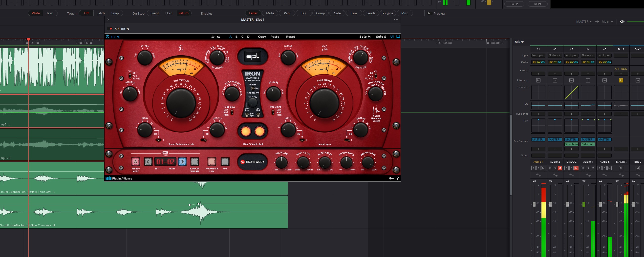Click the automation curve icon under Audio 1
The width and height of the screenshot is (644, 257).
point(538,175)
